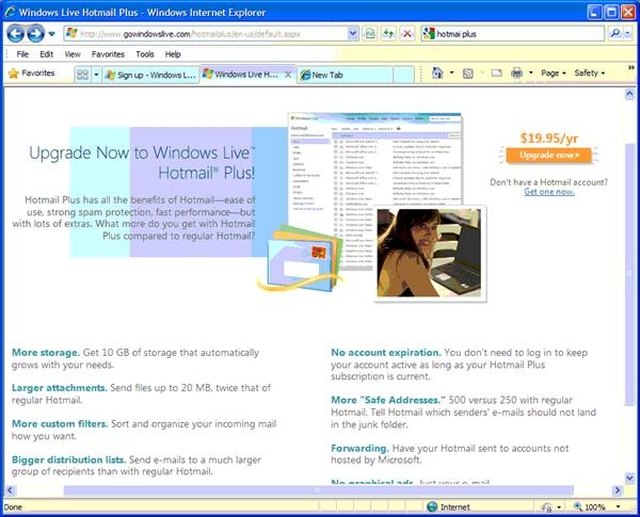
Task: Click the horizontal scrollbar left arrow
Action: (x=10, y=490)
